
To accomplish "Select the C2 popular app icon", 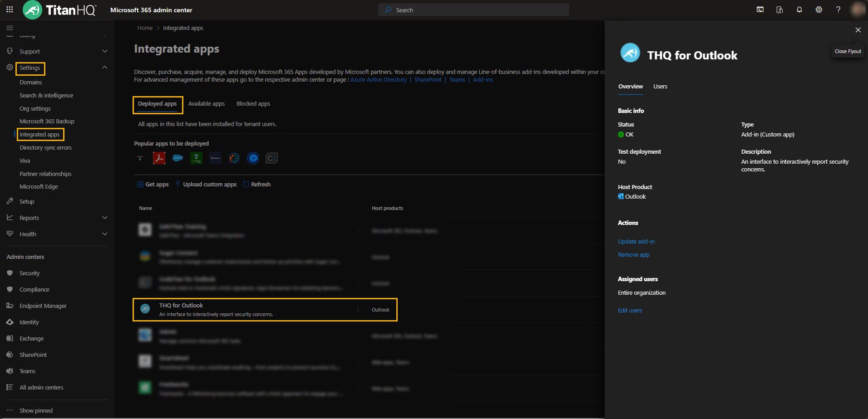I will [271, 158].
